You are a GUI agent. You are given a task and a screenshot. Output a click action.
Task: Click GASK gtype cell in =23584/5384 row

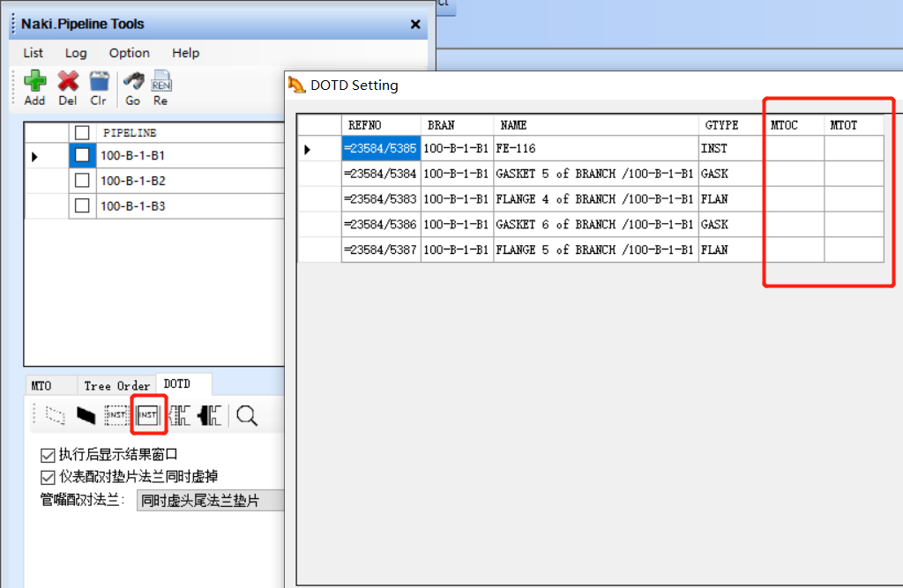(731, 174)
